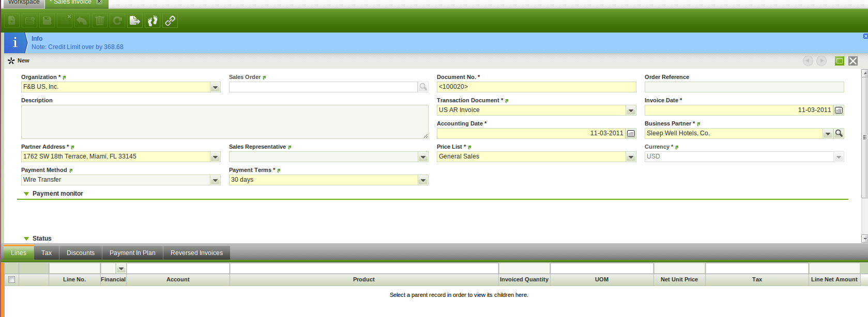The width and height of the screenshot is (868, 317).
Task: Open the Partner Address dropdown
Action: pos(216,157)
